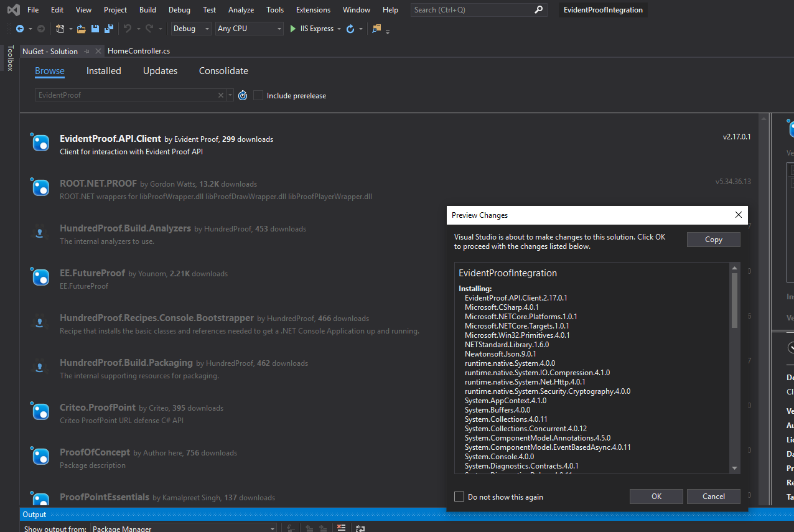
Task: Toggle word wrap icon in Output toolbar
Action: click(360, 528)
